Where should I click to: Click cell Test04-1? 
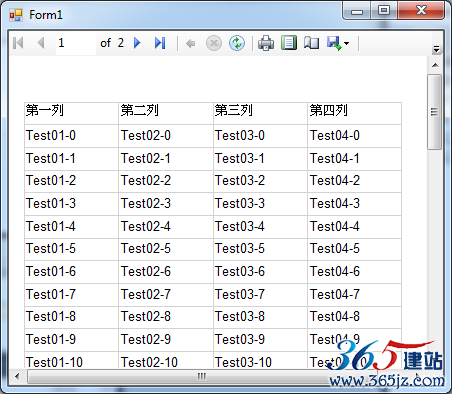point(354,159)
